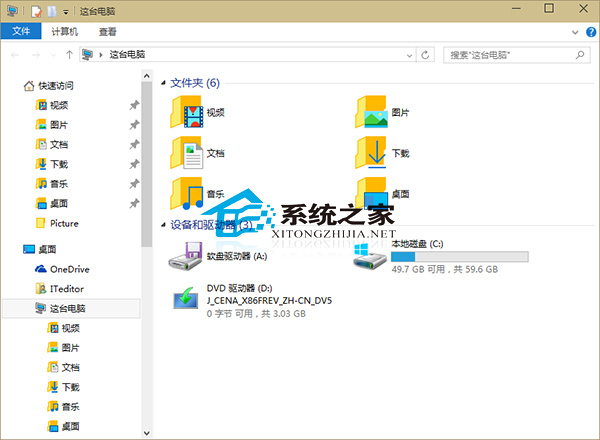
Task: Collapse the 设备和驱动器 (3) group
Action: [x=163, y=225]
